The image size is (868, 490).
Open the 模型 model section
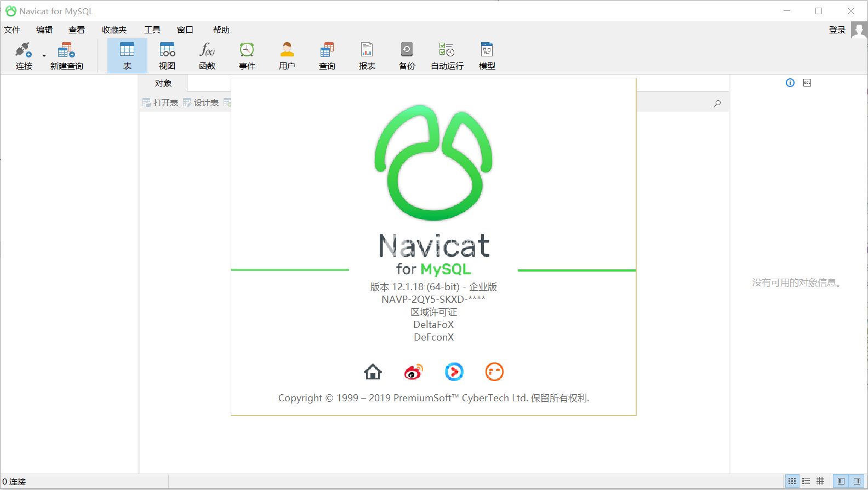pos(487,56)
